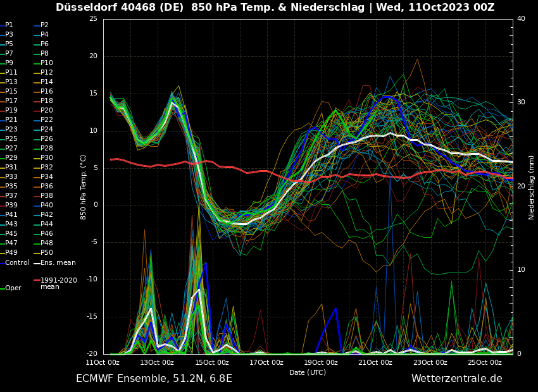Select the P50 legend entry
The height and width of the screenshot is (392, 538).
click(x=46, y=252)
